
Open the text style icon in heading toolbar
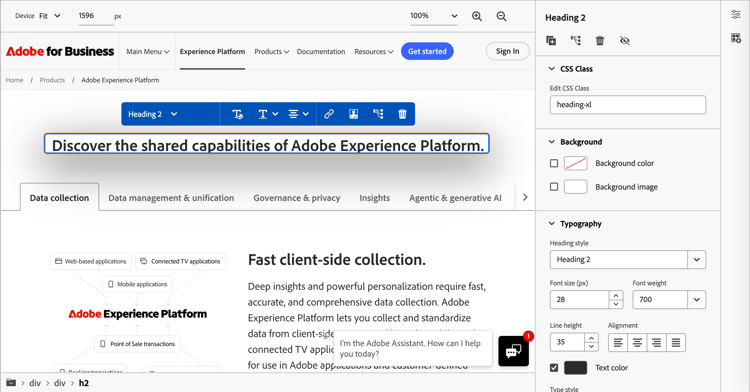click(x=268, y=114)
